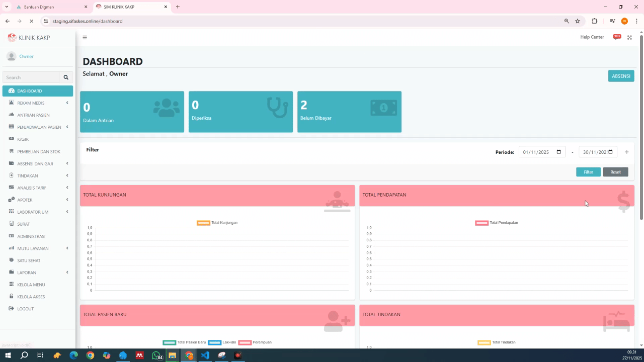
Task: Switch to the Bantuan Digman browser tab
Action: pyautogui.click(x=45, y=7)
